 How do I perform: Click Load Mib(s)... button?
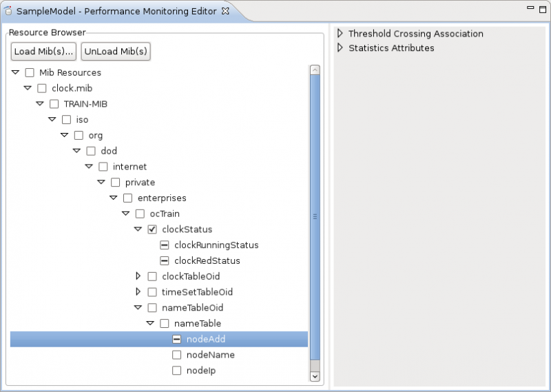43,52
